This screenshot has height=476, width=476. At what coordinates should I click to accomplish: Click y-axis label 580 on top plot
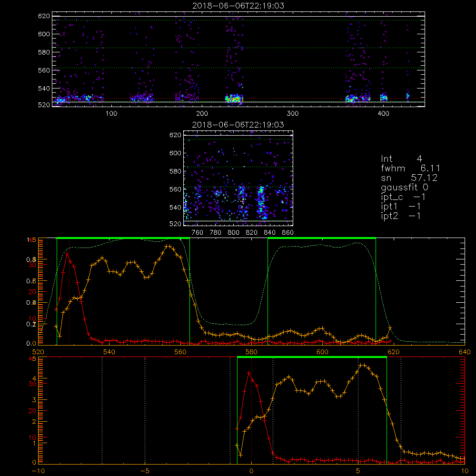click(44, 52)
